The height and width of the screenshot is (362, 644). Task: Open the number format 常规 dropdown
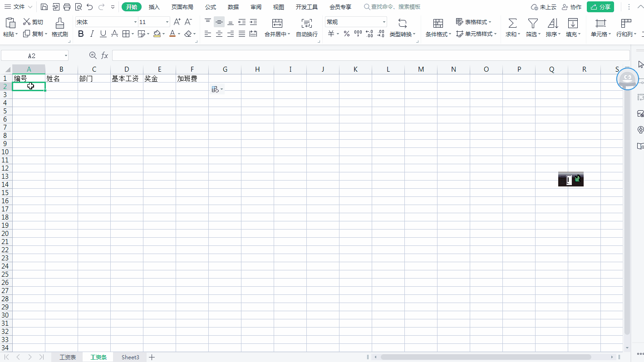(384, 22)
